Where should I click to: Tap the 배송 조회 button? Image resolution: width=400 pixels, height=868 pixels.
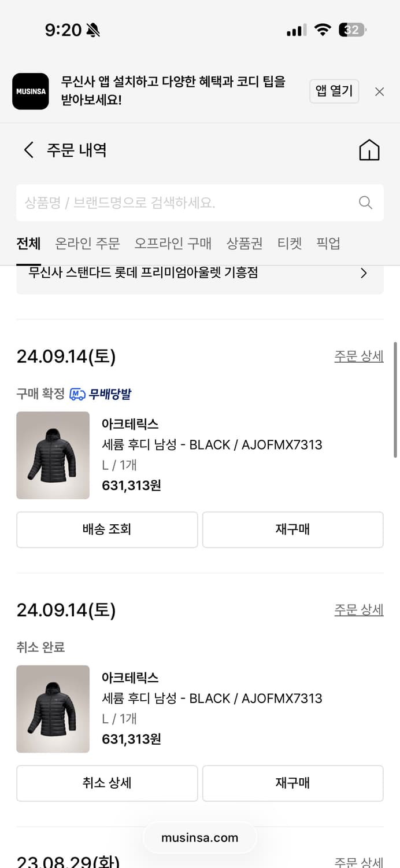point(107,529)
